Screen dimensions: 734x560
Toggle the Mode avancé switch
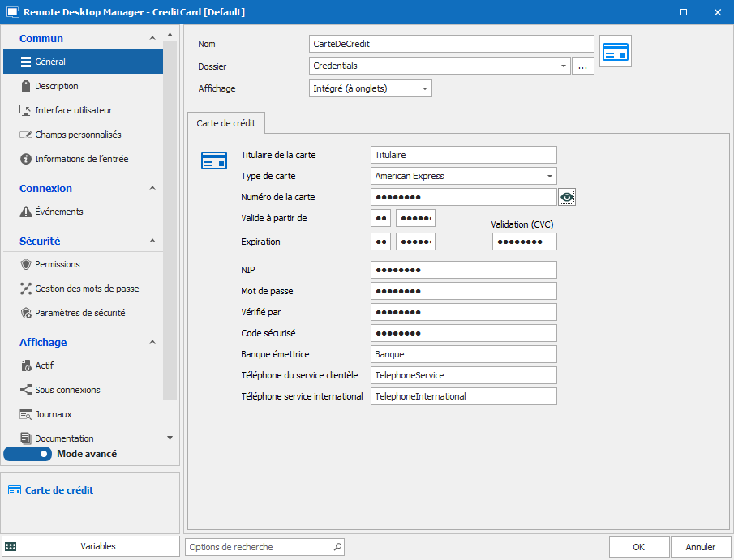tap(28, 454)
